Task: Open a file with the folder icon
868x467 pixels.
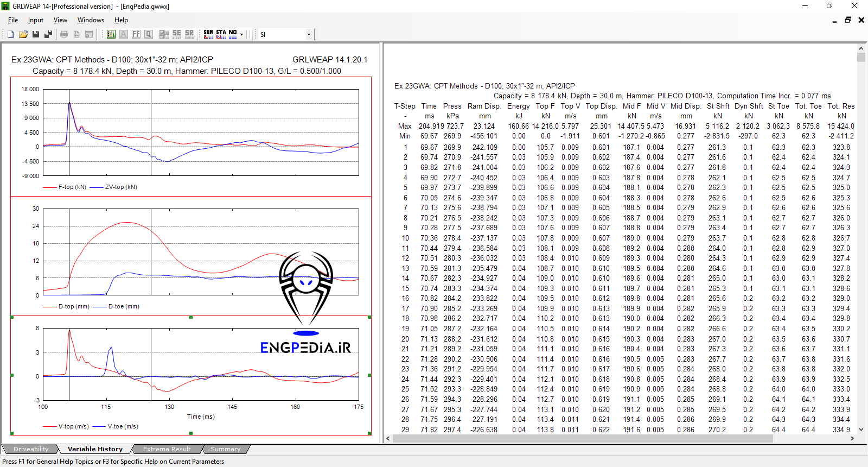Action: (23, 34)
